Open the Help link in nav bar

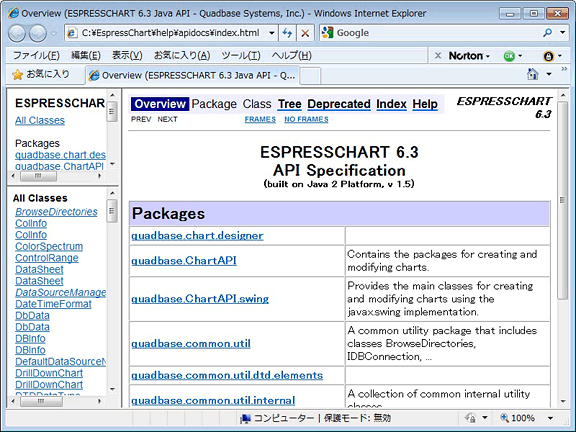pos(425,104)
